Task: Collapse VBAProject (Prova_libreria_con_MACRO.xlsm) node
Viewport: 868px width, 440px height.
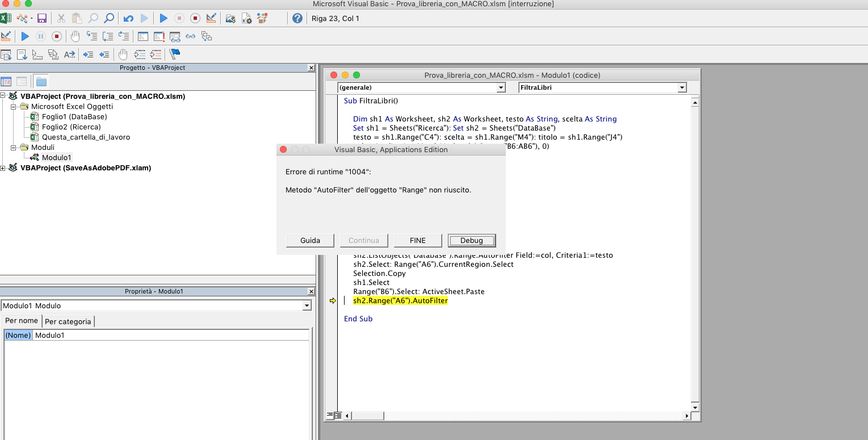Action: coord(3,96)
